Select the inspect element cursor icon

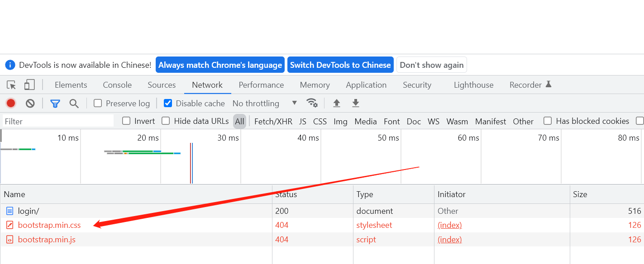[11, 85]
